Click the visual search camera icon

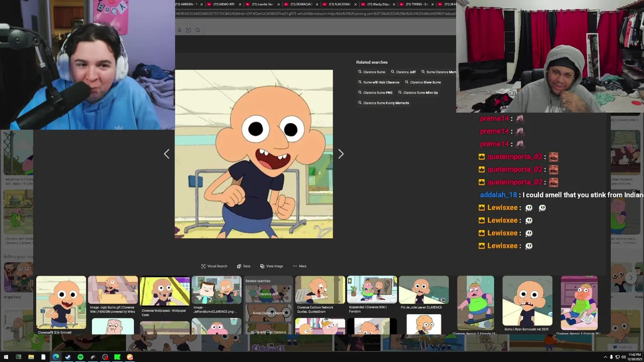[x=188, y=30]
